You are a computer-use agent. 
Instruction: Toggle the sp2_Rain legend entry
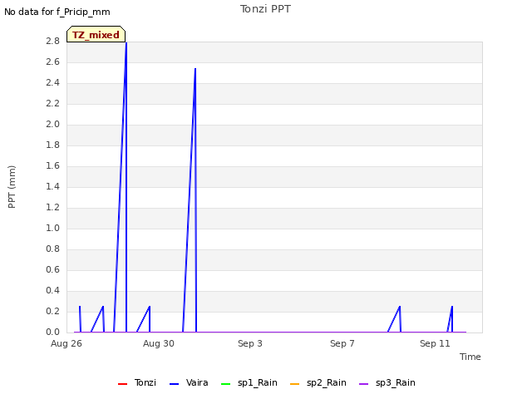(x=318, y=382)
